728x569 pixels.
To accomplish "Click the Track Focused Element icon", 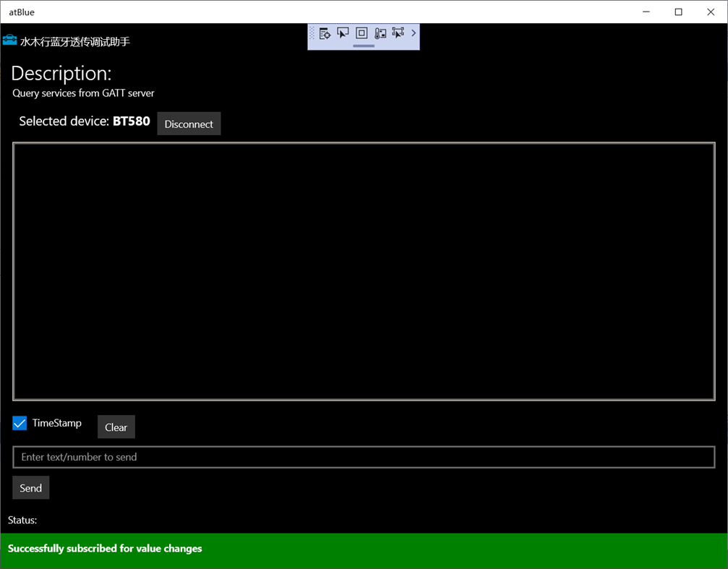I will 398,33.
